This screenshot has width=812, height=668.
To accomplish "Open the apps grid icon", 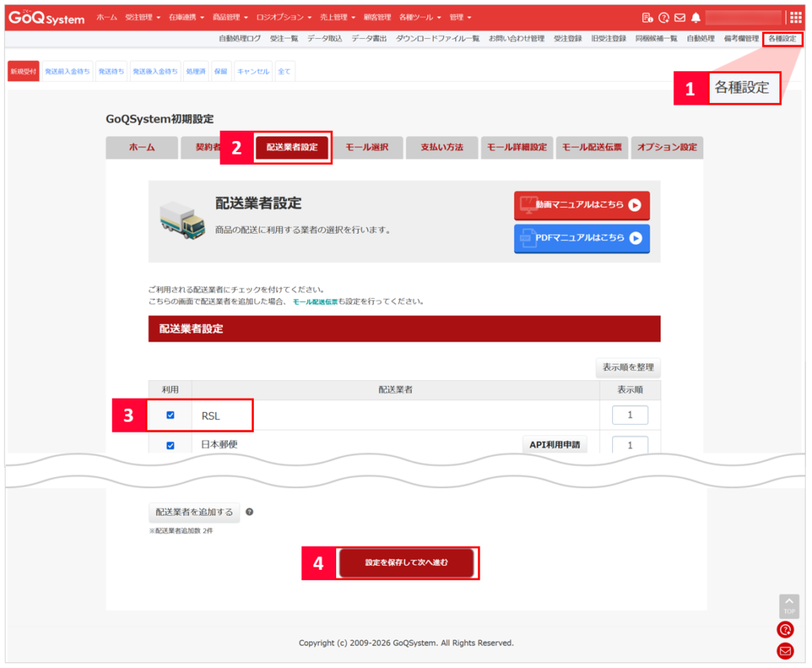I will pos(796,17).
